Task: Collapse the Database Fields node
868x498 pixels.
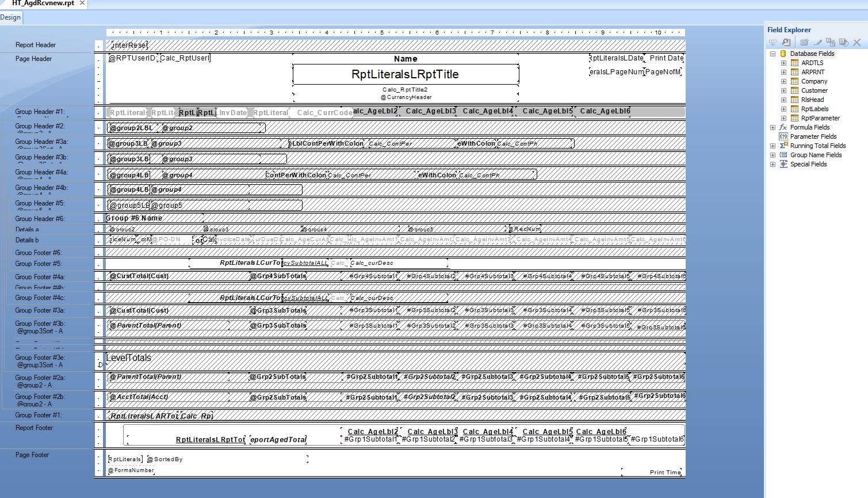Action: (773, 54)
